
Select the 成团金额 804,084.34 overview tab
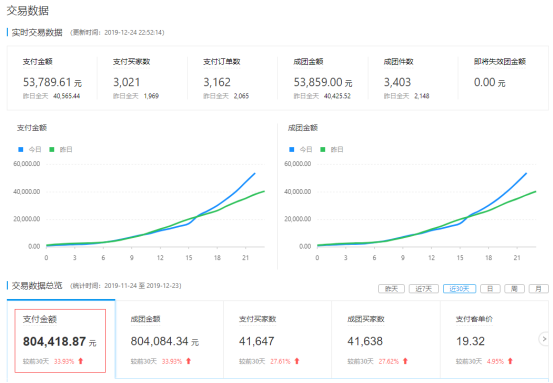coord(170,340)
